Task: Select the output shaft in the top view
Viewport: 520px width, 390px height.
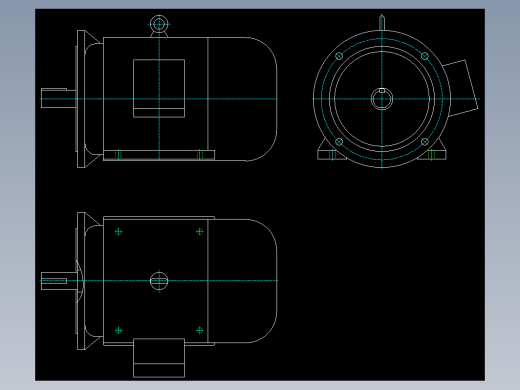Action: click(59, 281)
